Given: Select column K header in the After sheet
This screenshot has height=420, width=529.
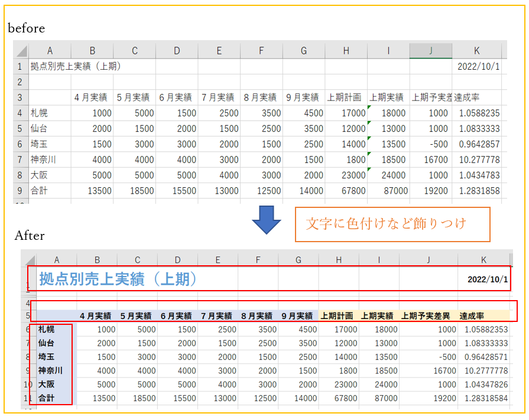Looking at the screenshot, I should coord(483,259).
